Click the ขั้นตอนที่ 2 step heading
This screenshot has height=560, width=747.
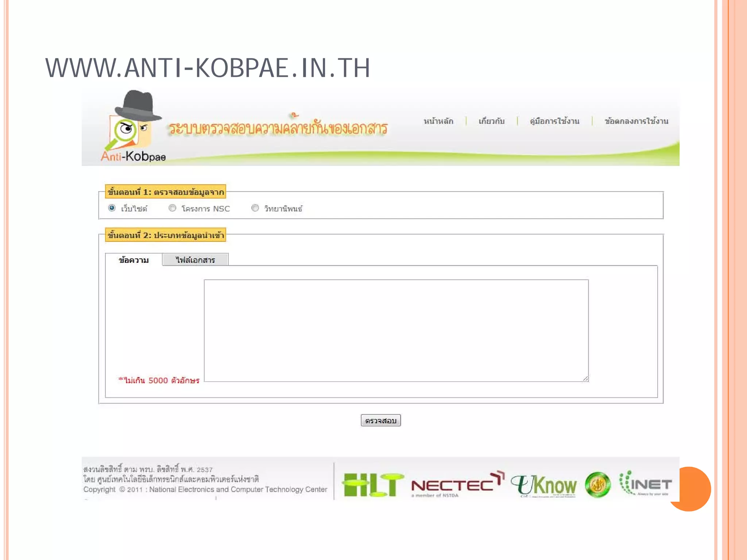coord(166,235)
